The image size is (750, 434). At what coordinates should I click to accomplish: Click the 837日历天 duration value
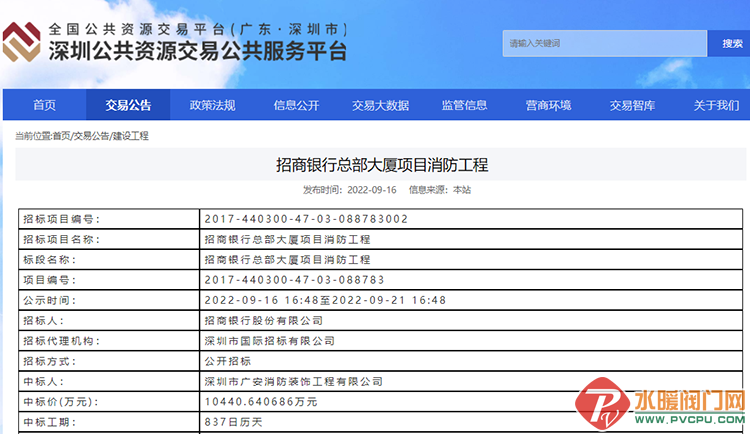[x=233, y=423]
